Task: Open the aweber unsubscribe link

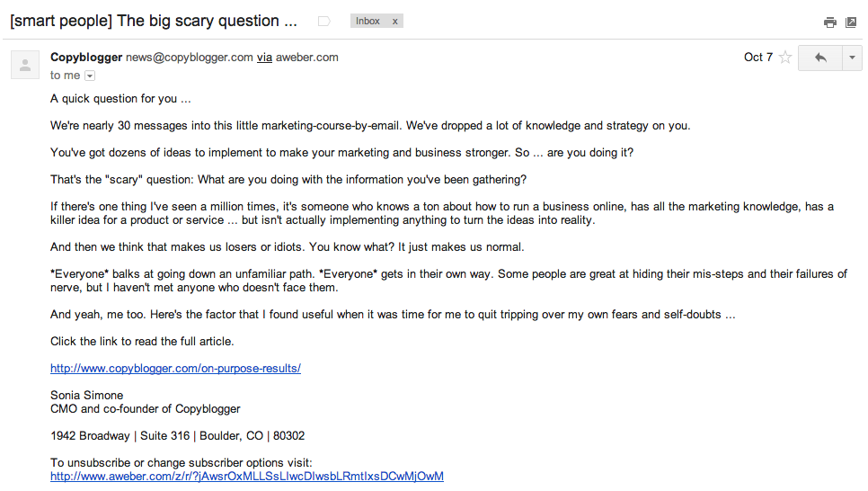Action: 247,477
